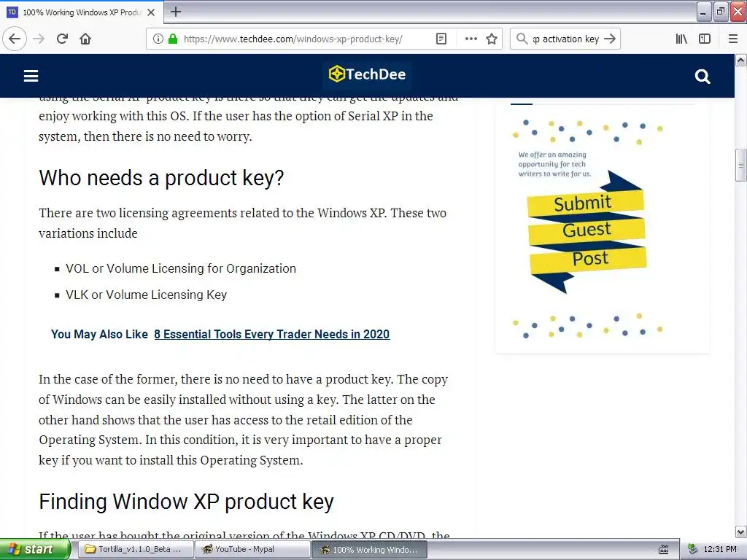Image resolution: width=747 pixels, height=560 pixels.
Task: Open the browser hamburger menu
Action: coord(733,39)
